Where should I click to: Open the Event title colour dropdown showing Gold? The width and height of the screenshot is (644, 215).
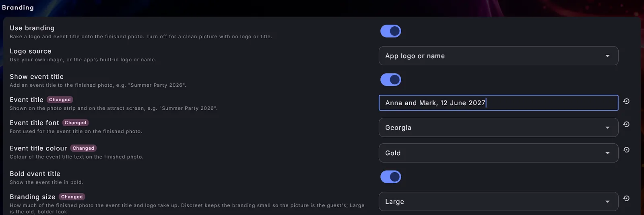(498, 153)
